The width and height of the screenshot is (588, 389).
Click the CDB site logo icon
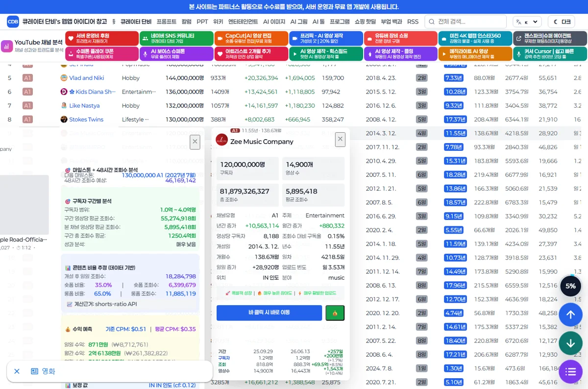(13, 22)
